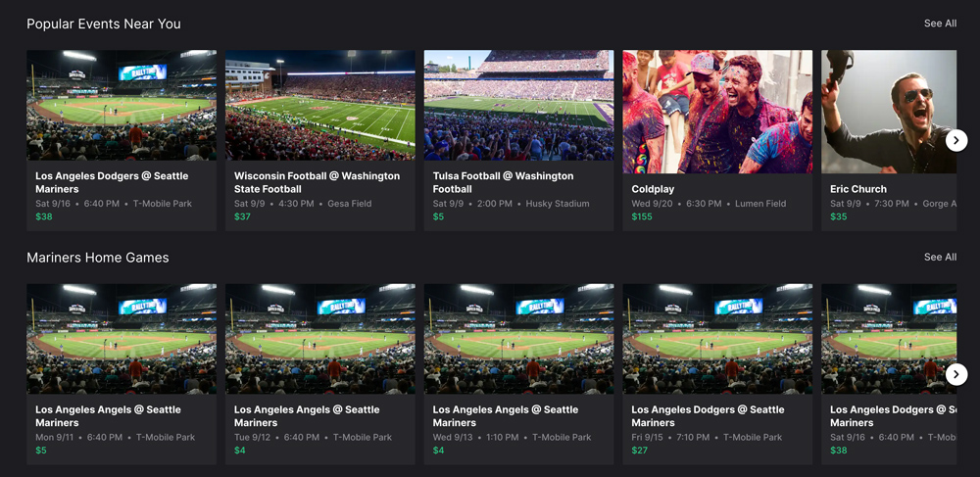Click the $5 price on Mon 9/11 game
The image size is (980, 477).
point(40,451)
